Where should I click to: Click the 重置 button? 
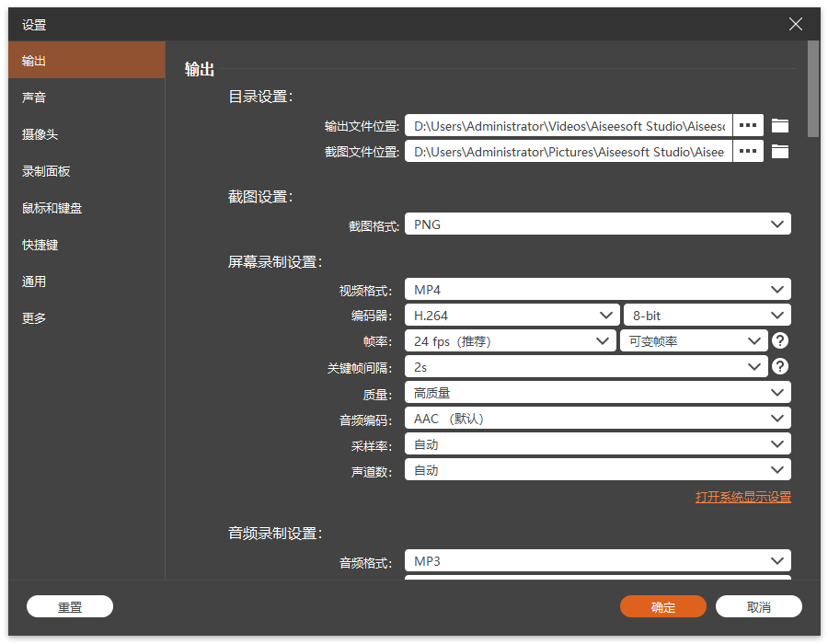coord(70,607)
